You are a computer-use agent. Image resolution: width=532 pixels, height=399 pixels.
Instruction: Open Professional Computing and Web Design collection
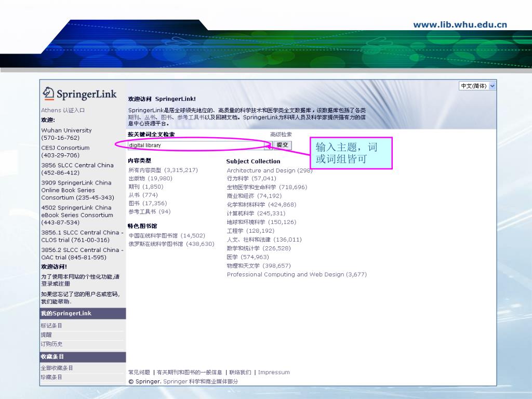pos(297,274)
